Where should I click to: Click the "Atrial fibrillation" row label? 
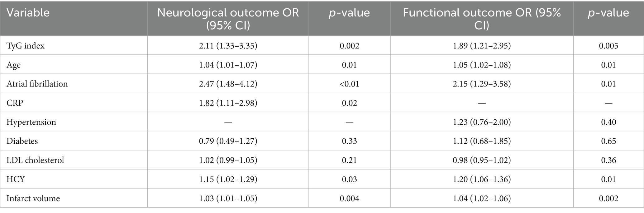point(37,84)
